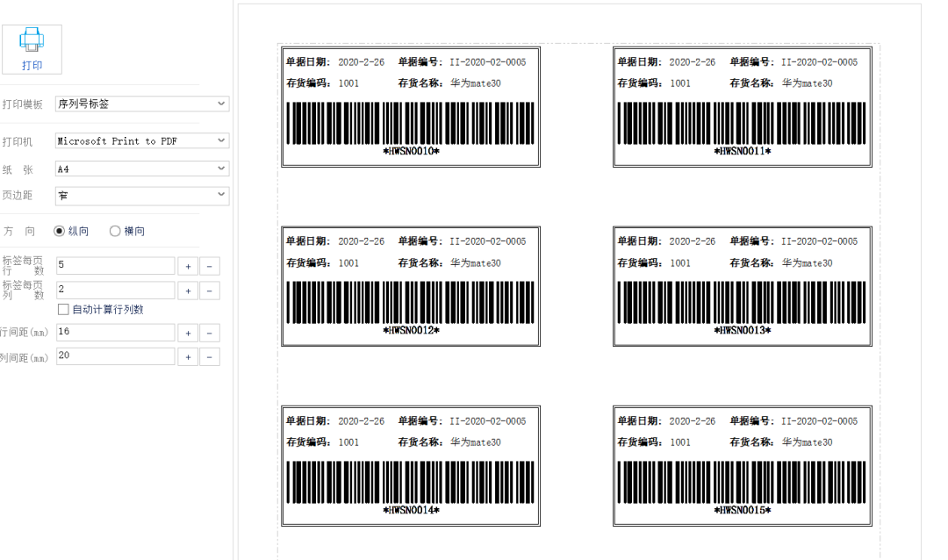Click the barcode of label HWSN0014

tap(411, 482)
